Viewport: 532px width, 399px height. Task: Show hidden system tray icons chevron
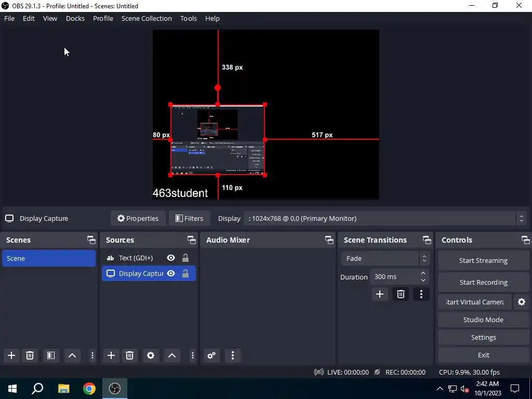coord(440,389)
